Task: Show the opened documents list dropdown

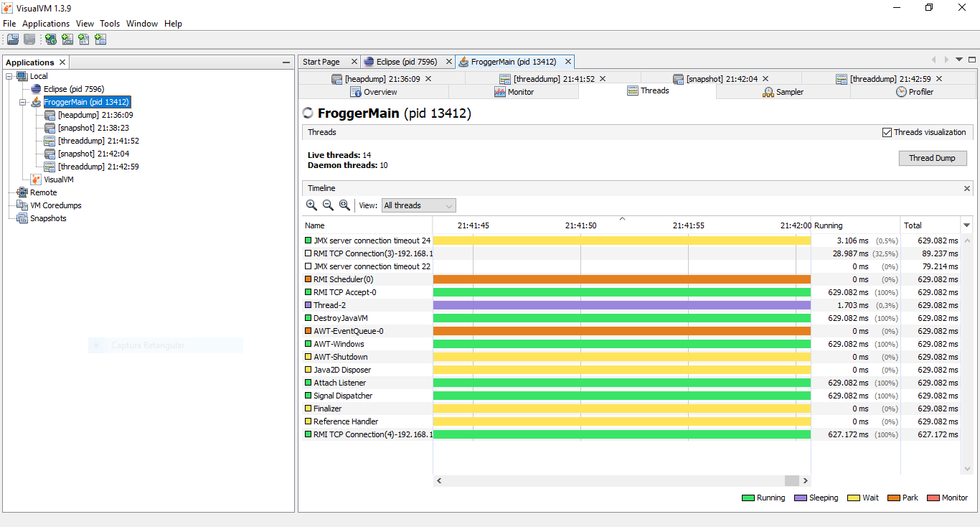Action: coord(959,60)
